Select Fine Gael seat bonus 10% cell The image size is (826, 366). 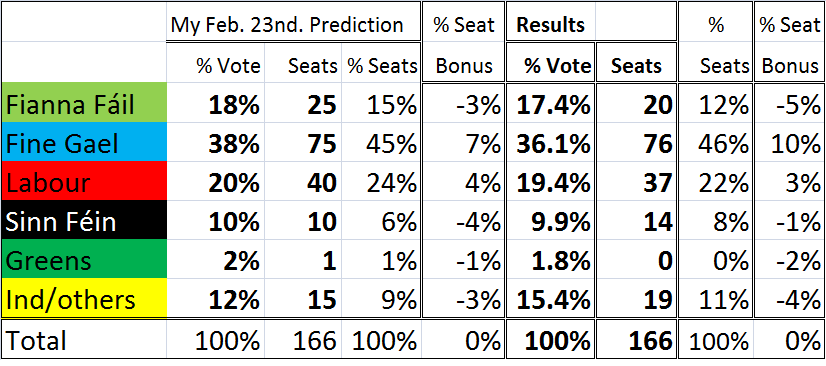tap(790, 141)
